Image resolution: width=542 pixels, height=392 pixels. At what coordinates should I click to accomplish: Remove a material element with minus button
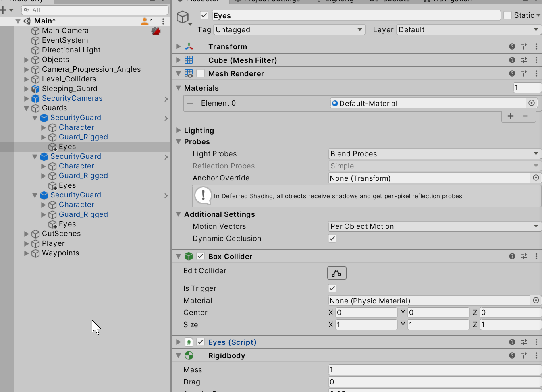[525, 116]
